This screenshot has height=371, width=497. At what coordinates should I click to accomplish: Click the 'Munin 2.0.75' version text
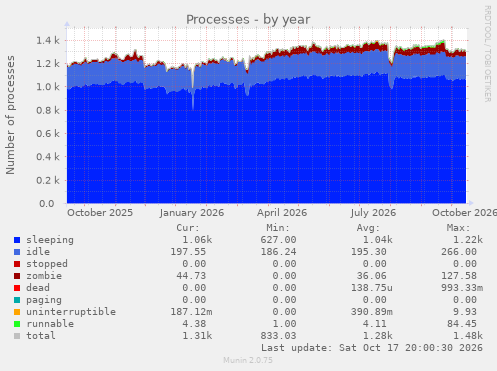click(248, 360)
